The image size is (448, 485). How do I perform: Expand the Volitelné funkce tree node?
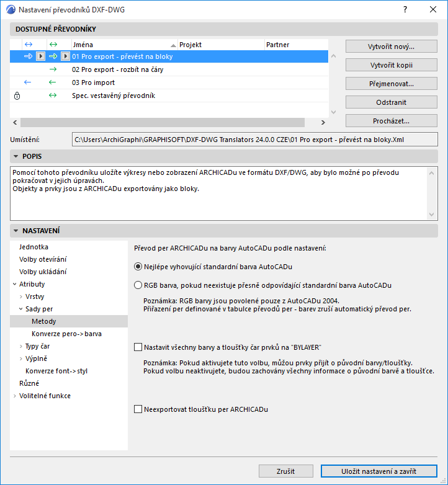click(14, 396)
